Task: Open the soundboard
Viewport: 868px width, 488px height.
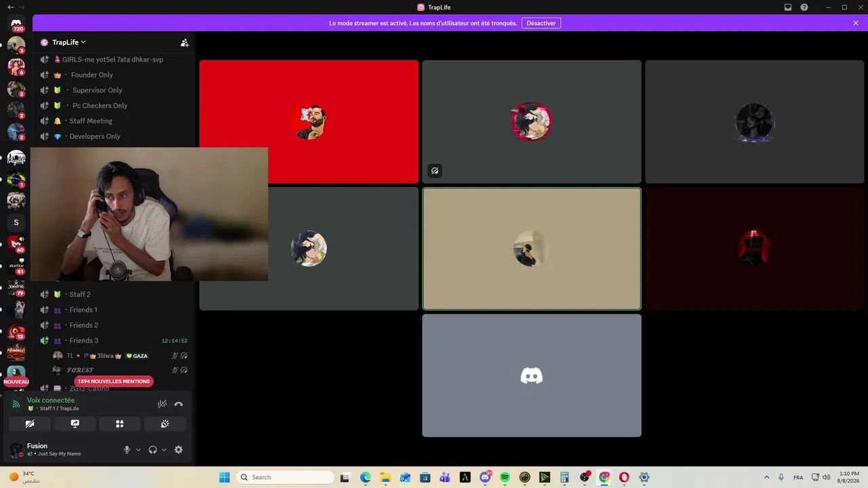Action: [x=165, y=424]
